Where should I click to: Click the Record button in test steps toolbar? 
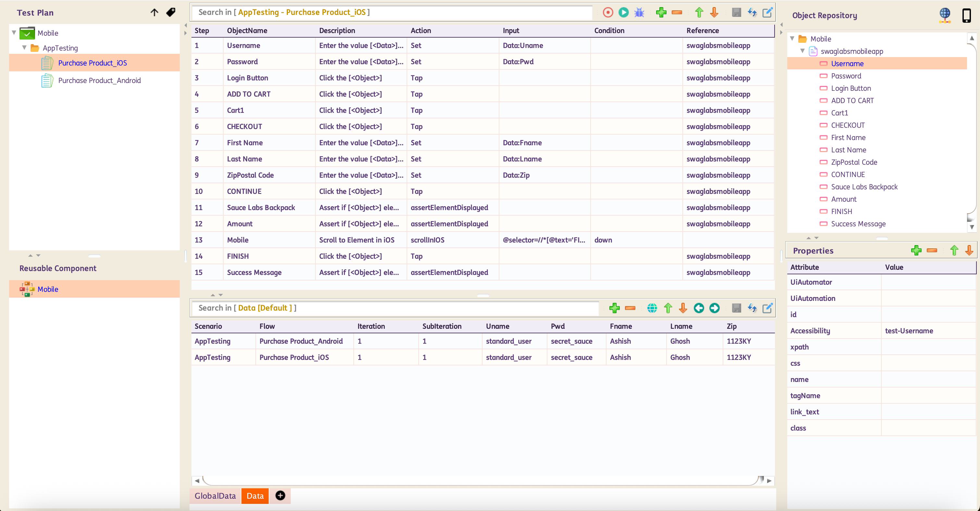point(607,13)
